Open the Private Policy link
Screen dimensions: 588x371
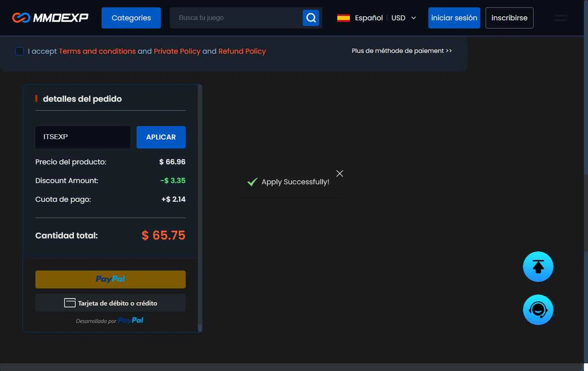pyautogui.click(x=177, y=51)
